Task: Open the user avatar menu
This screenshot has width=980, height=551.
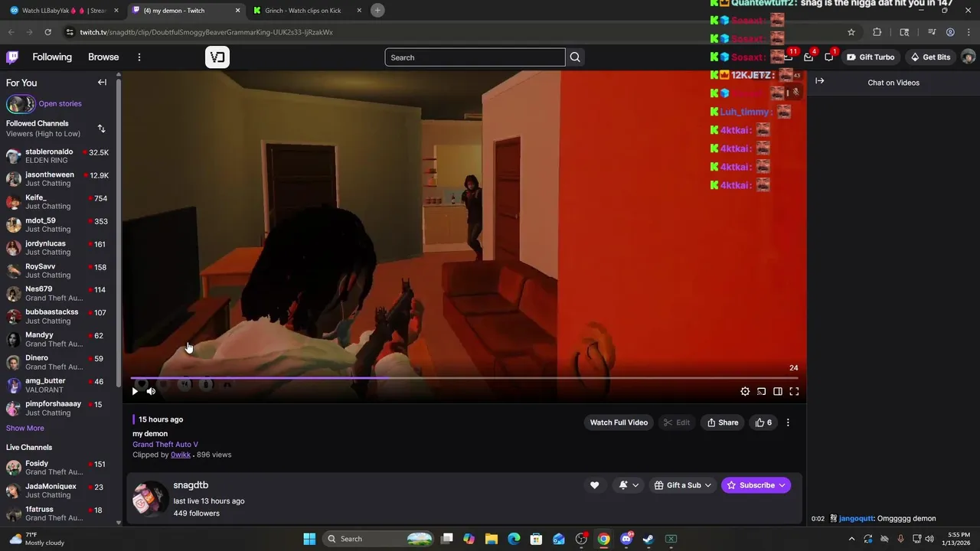Action: tap(968, 57)
